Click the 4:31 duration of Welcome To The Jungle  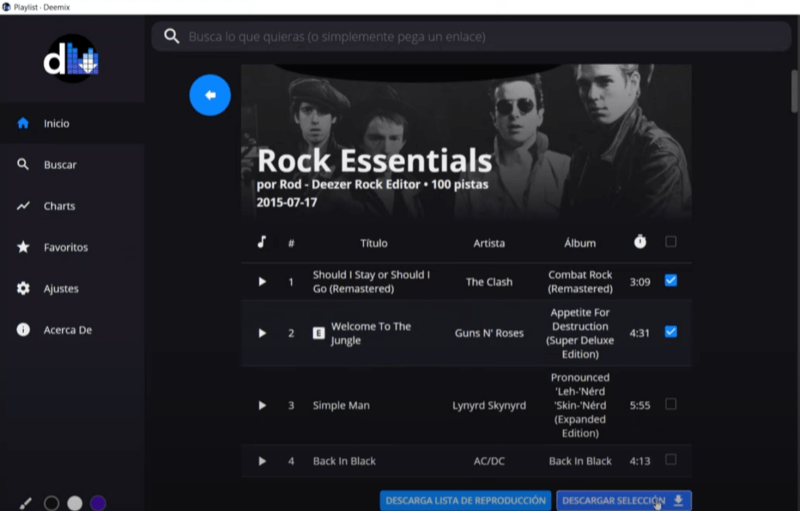[x=640, y=333]
